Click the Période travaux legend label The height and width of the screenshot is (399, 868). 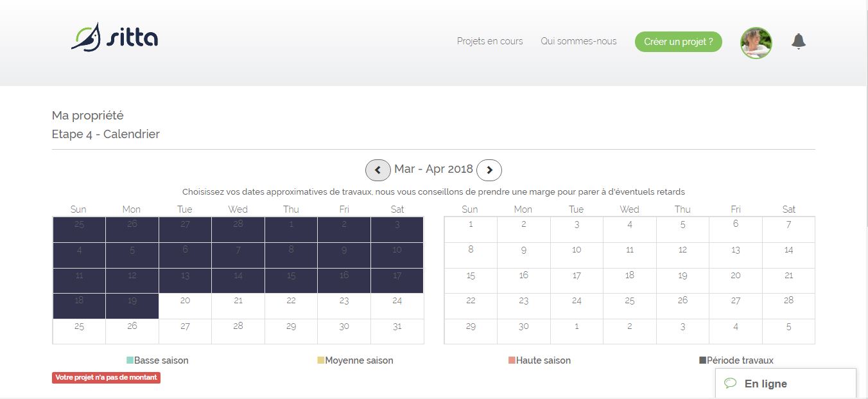tap(740, 360)
